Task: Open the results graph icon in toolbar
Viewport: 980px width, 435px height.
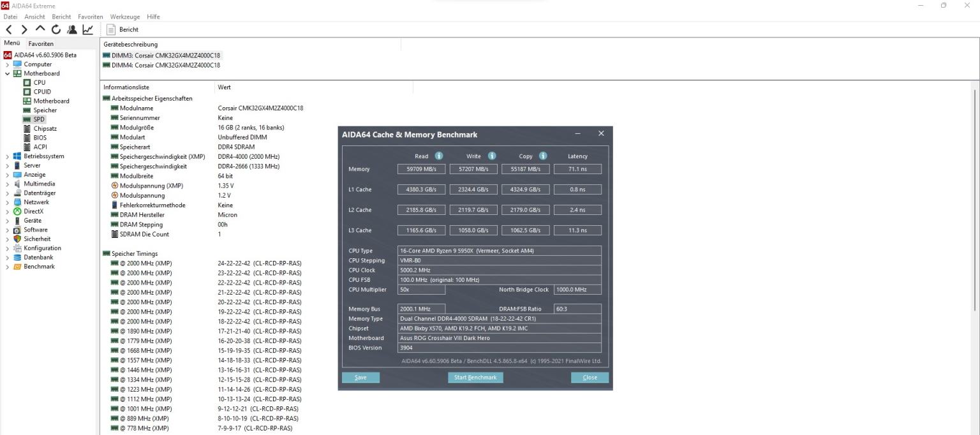Action: tap(87, 29)
